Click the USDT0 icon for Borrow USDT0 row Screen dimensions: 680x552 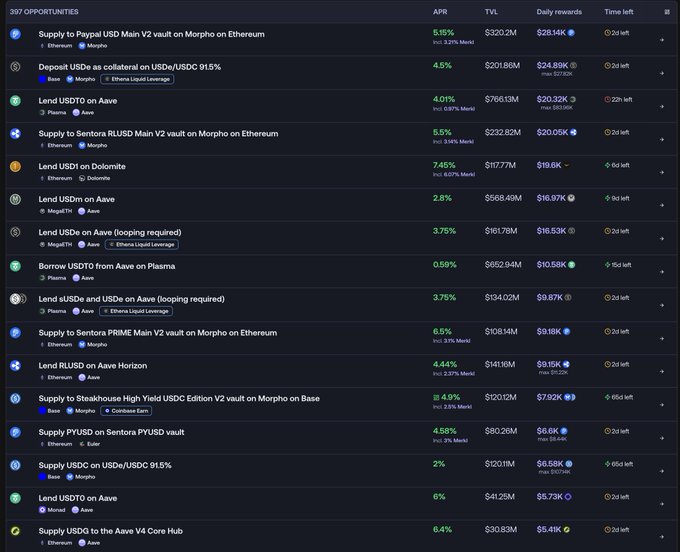coord(16,266)
